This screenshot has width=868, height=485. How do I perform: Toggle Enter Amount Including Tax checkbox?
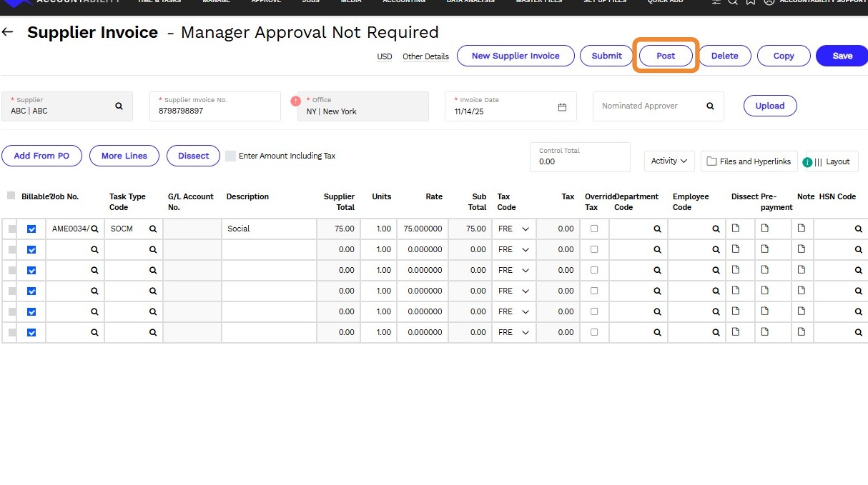tap(230, 156)
